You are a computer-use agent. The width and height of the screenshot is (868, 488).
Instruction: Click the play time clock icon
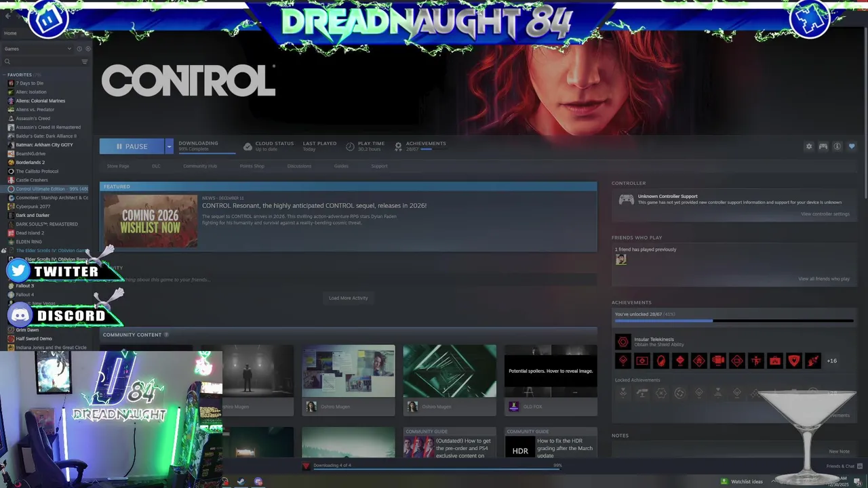pos(350,146)
